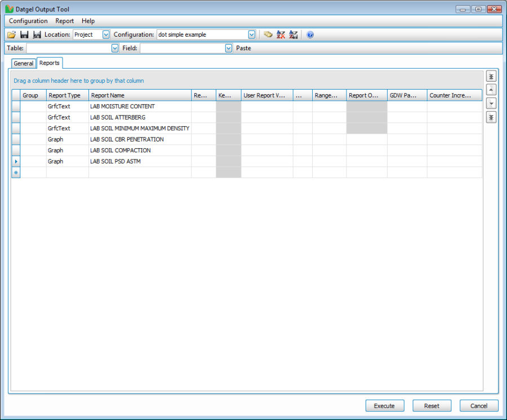Open the Configuration menu
The width and height of the screenshot is (507, 420).
pos(28,21)
